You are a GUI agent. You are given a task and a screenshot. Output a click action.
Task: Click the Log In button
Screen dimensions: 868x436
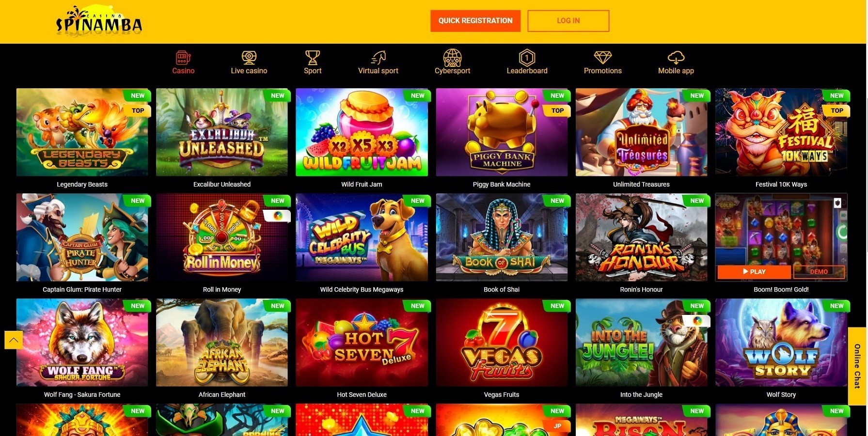click(x=568, y=21)
